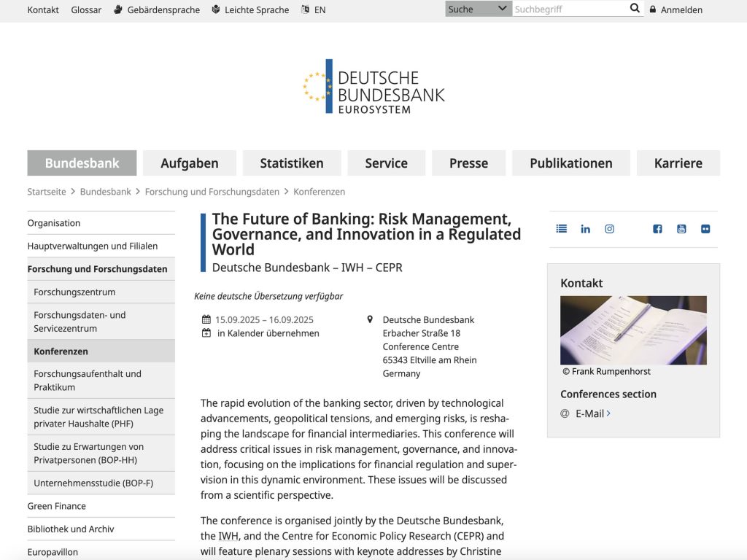Switch language to EN
Screen dimensions: 747x560
point(319,9)
